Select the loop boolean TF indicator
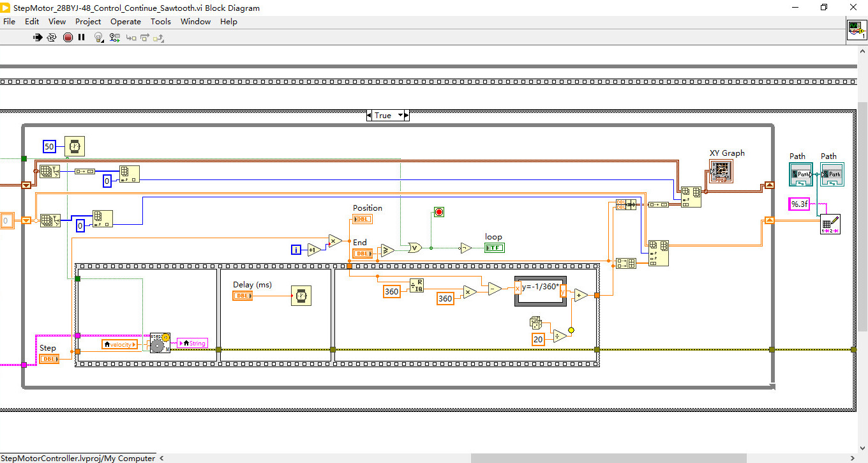868x463 pixels. (495, 247)
